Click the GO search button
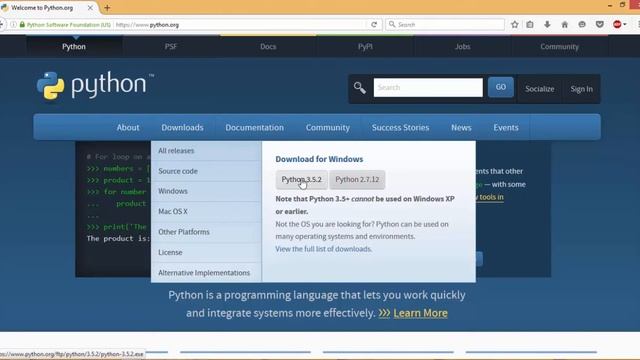This screenshot has height=360, width=640. [x=500, y=87]
